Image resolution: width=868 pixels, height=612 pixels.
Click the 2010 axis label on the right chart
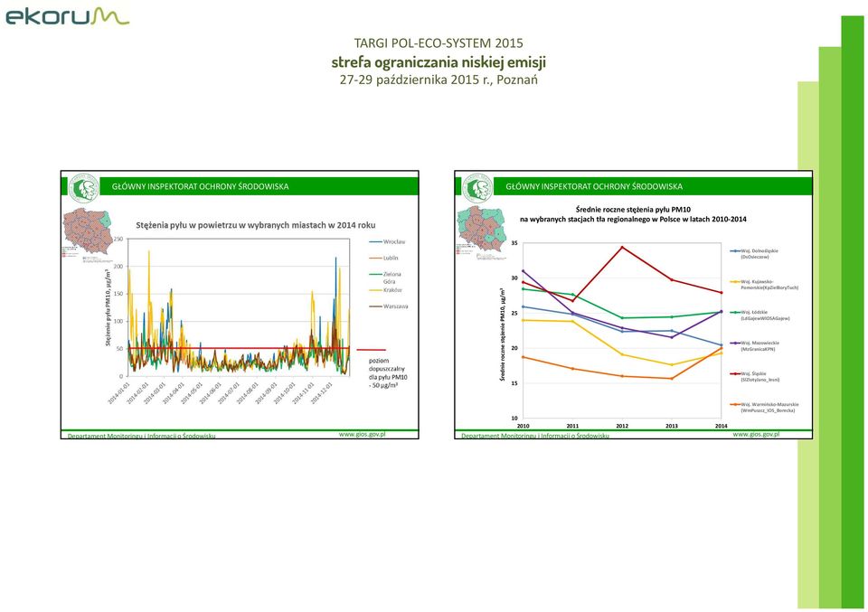524,426
